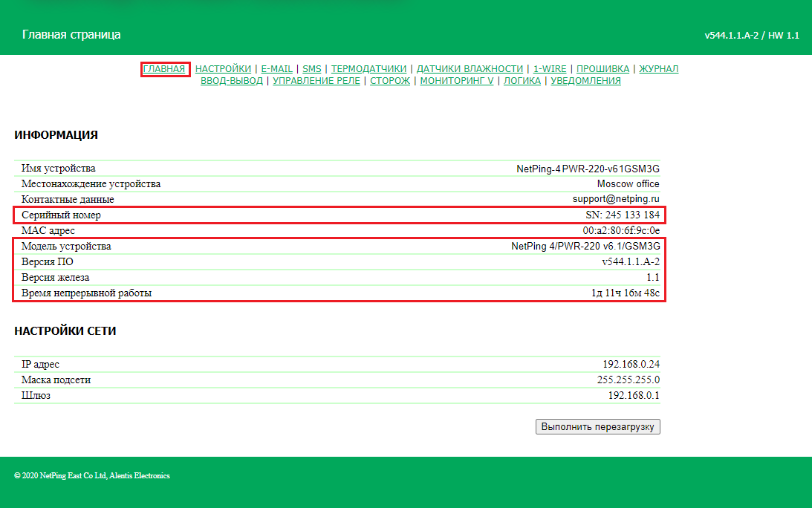
Task: Click MAC address value 00:a2:80:6f:9c:0e
Action: [x=621, y=230]
